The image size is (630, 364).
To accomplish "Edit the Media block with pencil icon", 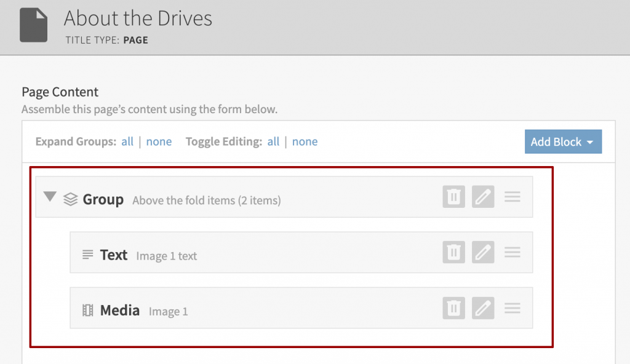I will click(483, 308).
